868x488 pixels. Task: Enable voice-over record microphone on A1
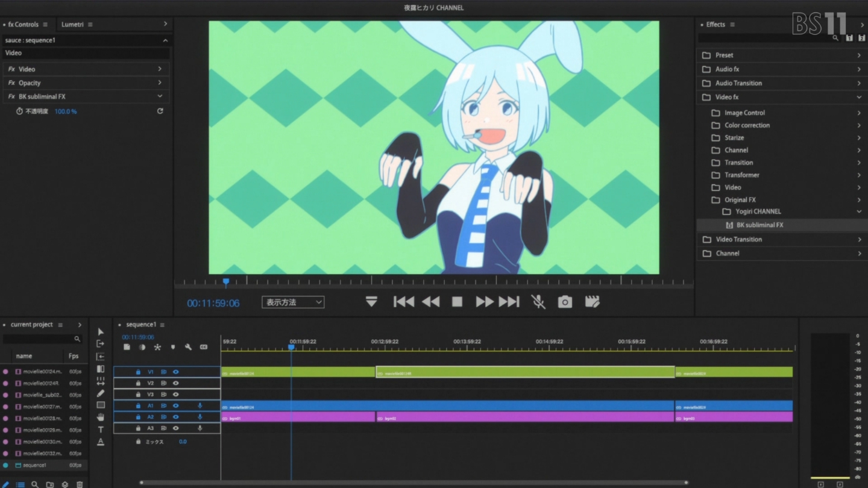coord(200,406)
